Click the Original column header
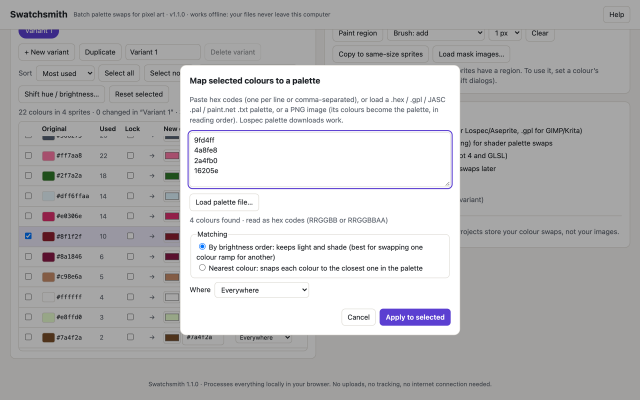Screen dimensions: 640x400 pos(54,129)
